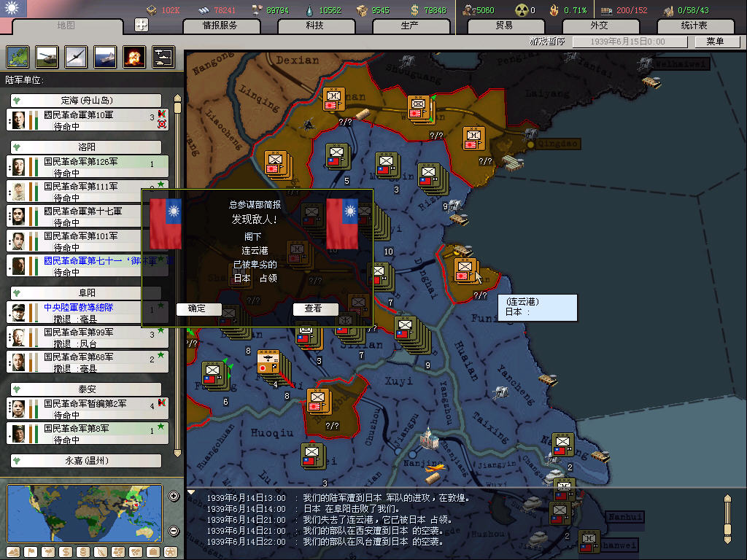Switch to supply stack map mode
The width and height of the screenshot is (747, 560).
(83, 552)
